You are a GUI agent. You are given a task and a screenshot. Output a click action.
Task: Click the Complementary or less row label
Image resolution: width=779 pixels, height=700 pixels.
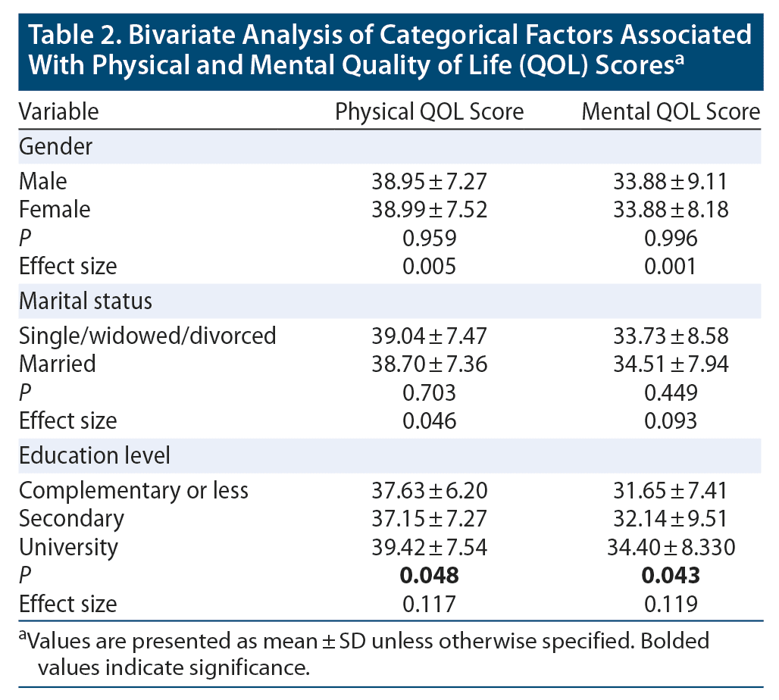pos(133,490)
